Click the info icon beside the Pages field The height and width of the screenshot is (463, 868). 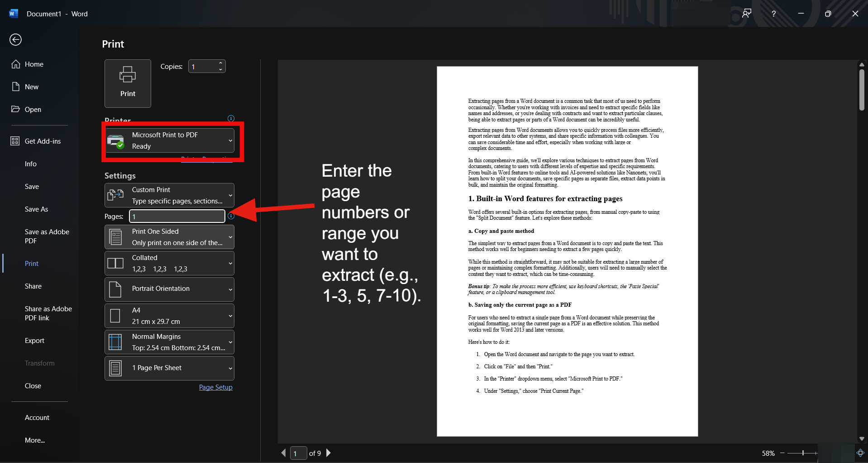pyautogui.click(x=231, y=216)
